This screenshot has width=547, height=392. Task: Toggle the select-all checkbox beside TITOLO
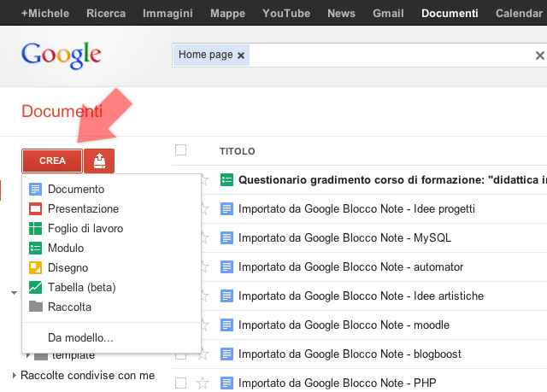point(180,150)
